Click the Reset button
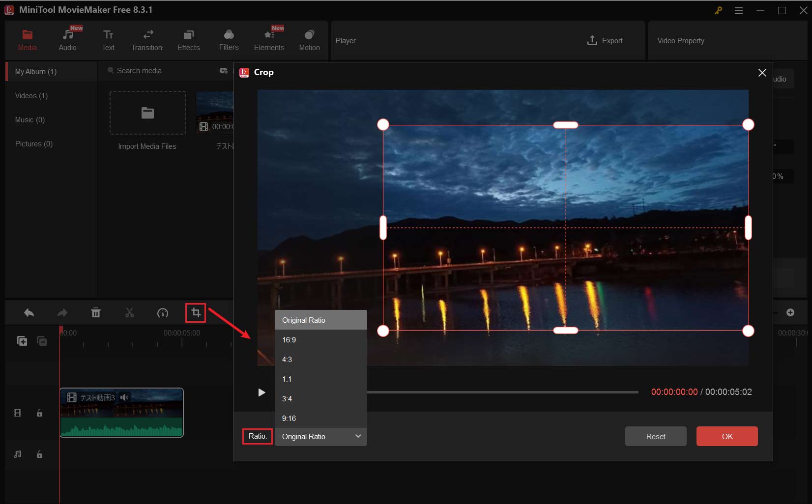This screenshot has width=812, height=504. coord(655,436)
